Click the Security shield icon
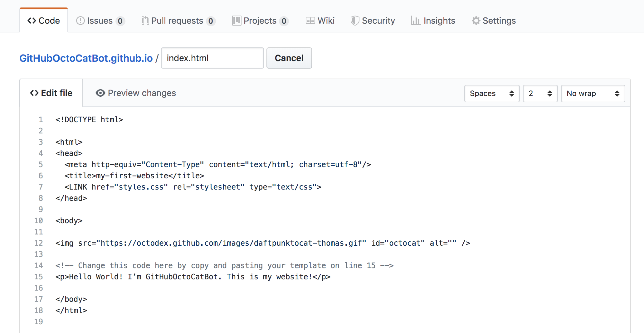The image size is (644, 333). click(x=355, y=21)
